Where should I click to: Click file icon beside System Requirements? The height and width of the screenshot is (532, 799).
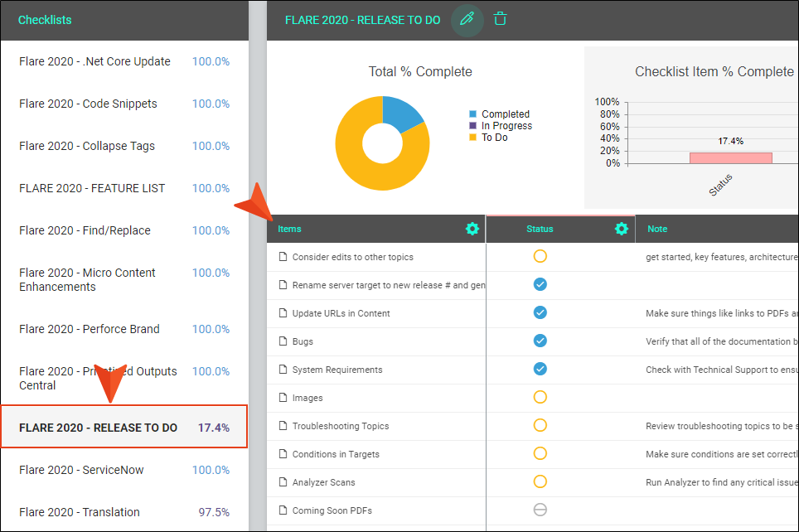[x=283, y=369]
